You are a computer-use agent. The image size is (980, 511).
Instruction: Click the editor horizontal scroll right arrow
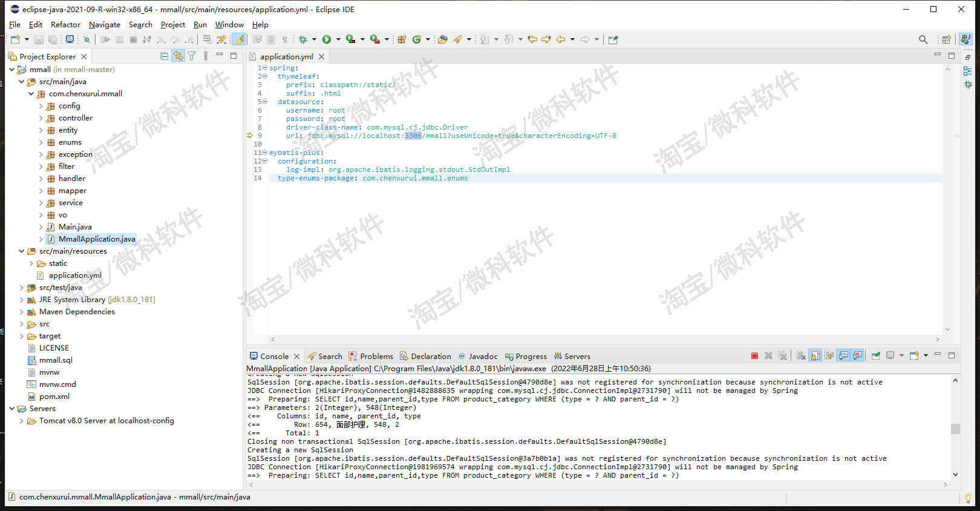938,339
